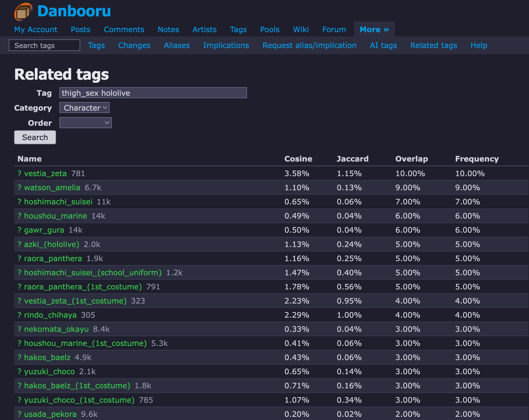Open the Pools section

[x=270, y=30]
